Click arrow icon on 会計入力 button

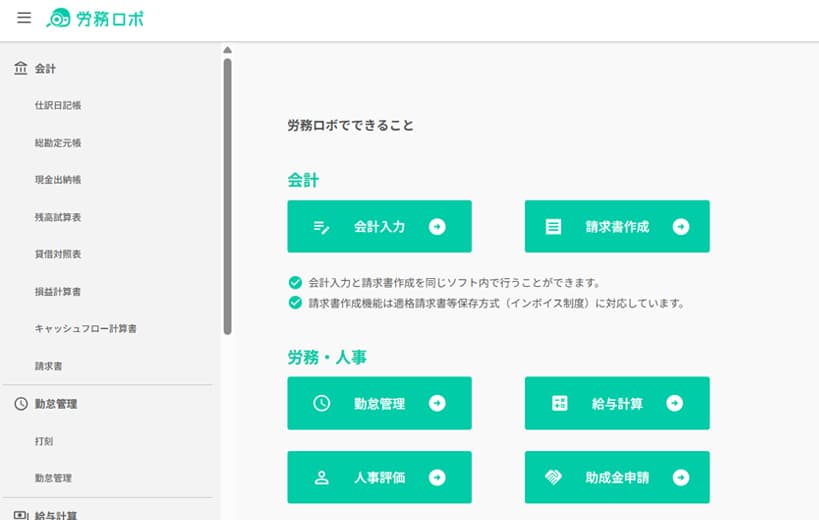[x=437, y=227]
